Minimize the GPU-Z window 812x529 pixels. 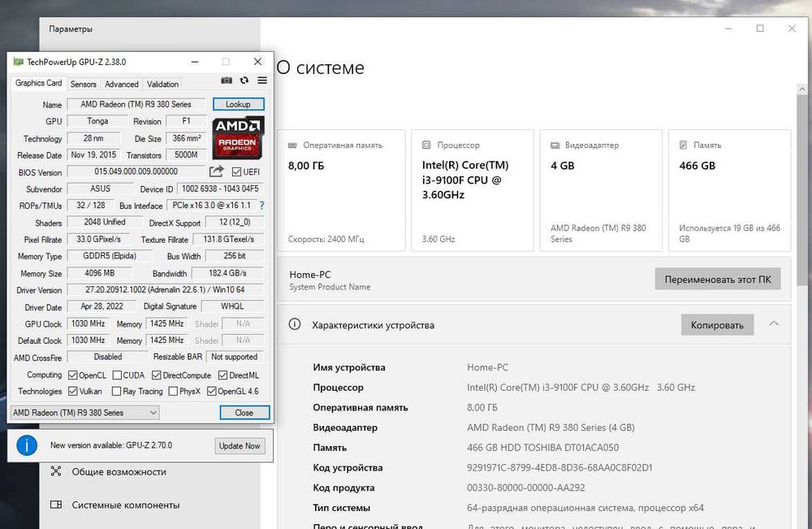195,62
